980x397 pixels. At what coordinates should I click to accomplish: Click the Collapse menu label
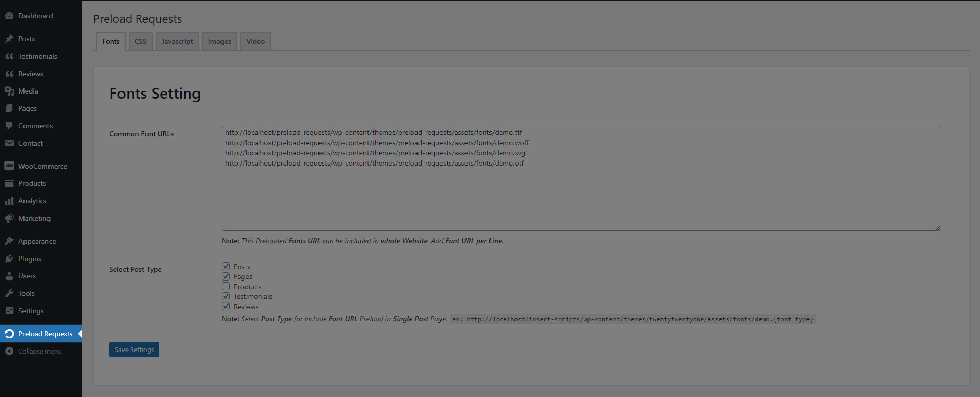click(40, 351)
